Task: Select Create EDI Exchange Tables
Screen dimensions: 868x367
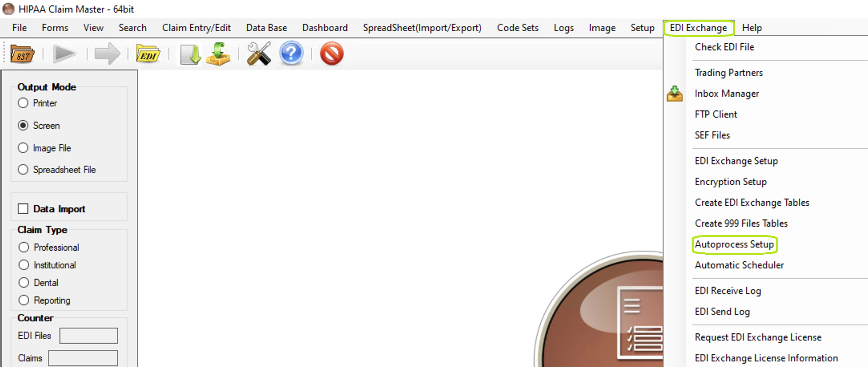Action: tap(752, 203)
